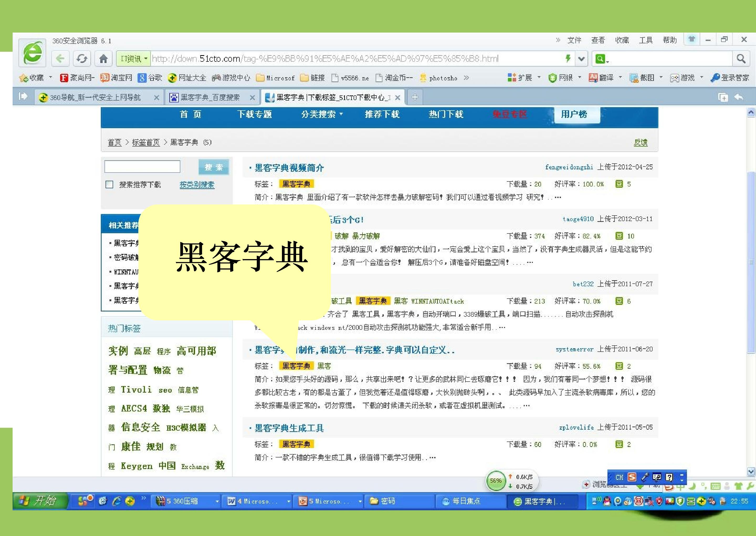Open the 查看 menu

pos(598,40)
